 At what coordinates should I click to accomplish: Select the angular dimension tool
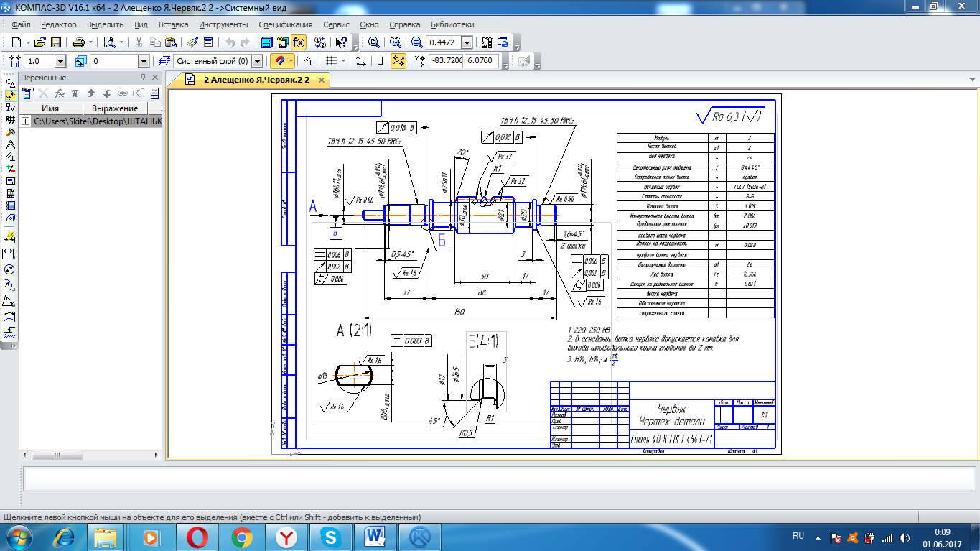pos(10,301)
